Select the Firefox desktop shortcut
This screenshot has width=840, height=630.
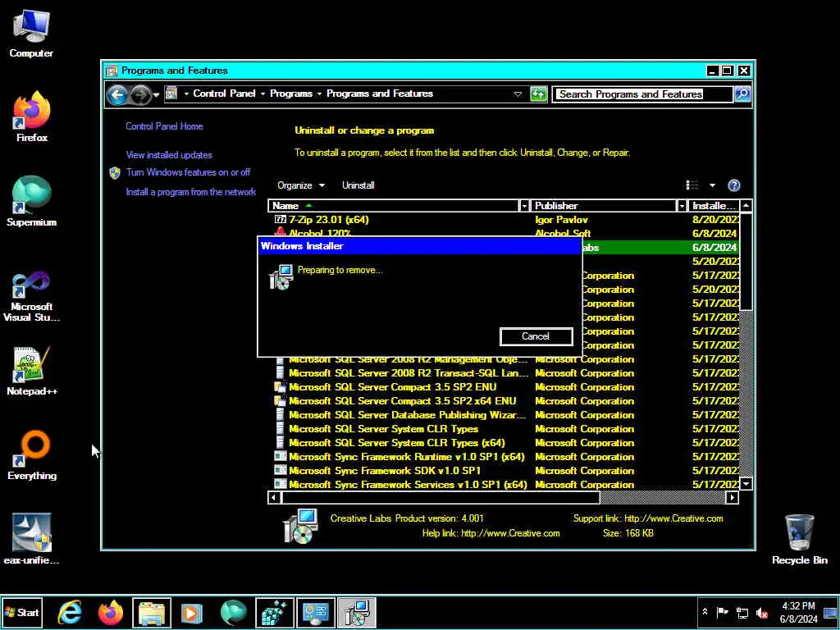(x=32, y=116)
